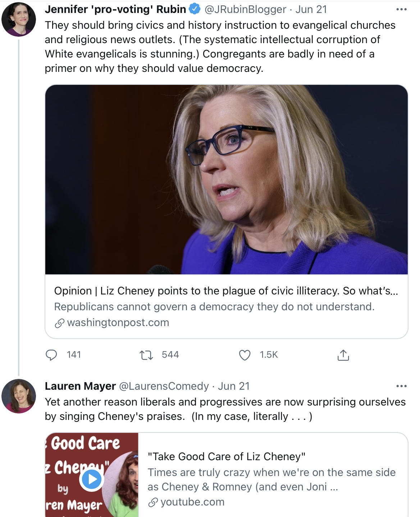Play the Take Good Care video
Screen dimensions: 420x517
click(x=91, y=479)
